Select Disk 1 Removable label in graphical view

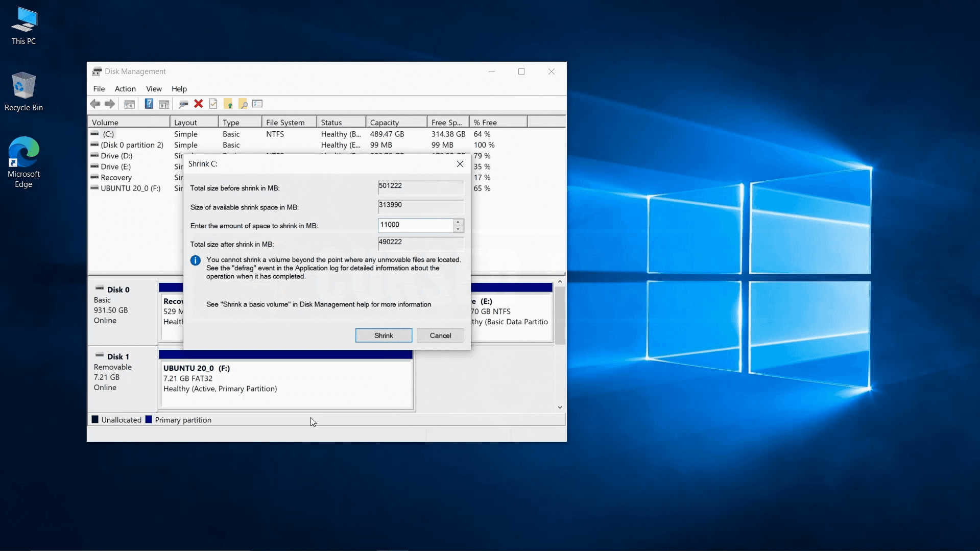click(x=123, y=378)
